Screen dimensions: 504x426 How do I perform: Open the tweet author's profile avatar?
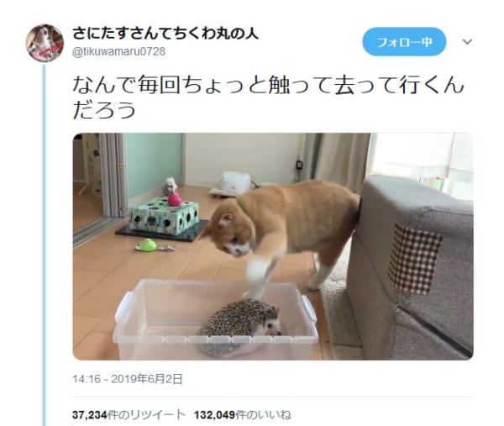[45, 43]
